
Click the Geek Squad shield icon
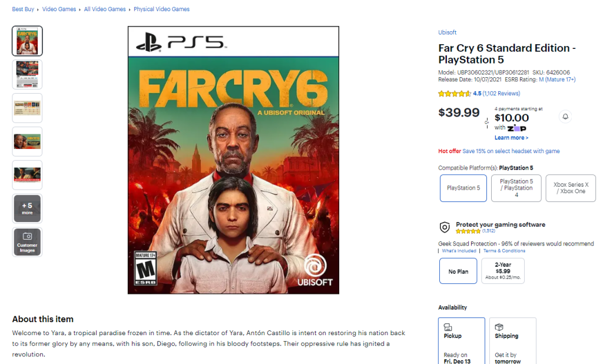[x=445, y=227]
